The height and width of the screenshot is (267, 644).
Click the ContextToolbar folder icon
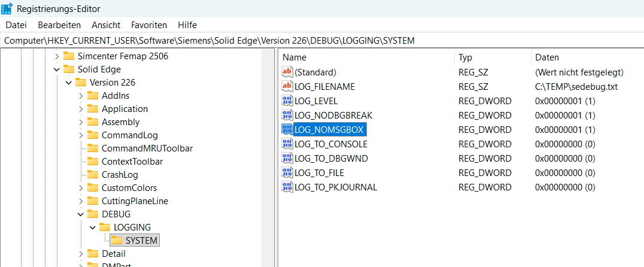(93, 162)
